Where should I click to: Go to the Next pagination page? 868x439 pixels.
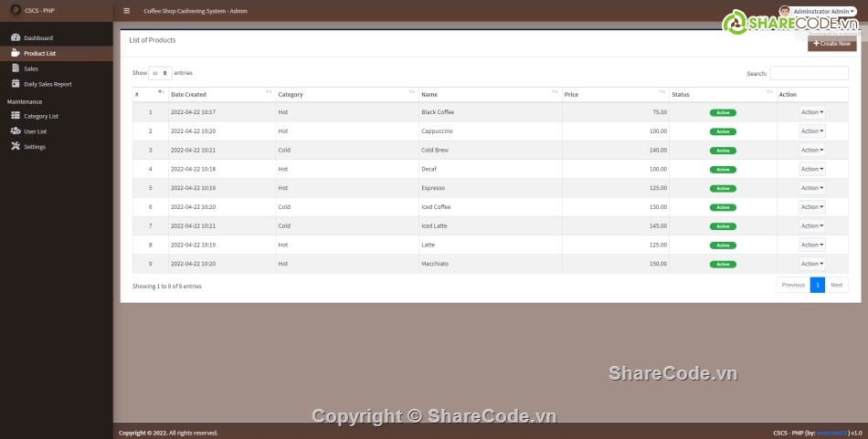(x=836, y=285)
